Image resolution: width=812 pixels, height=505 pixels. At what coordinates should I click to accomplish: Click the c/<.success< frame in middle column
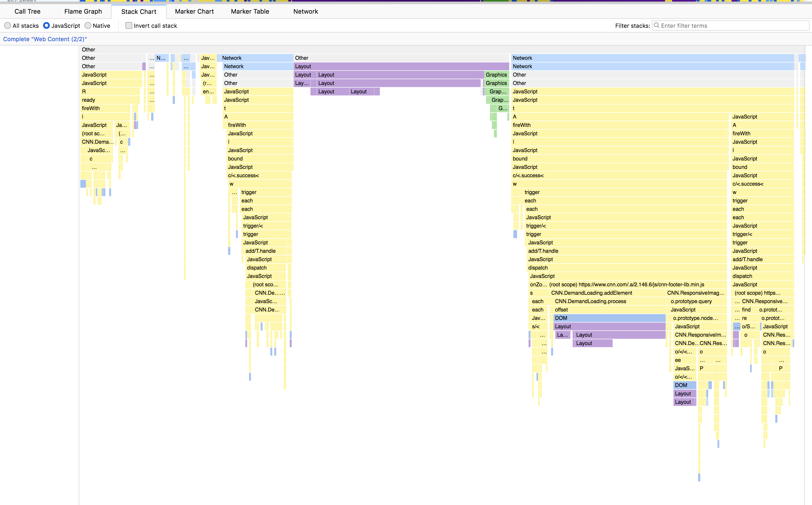coord(259,175)
